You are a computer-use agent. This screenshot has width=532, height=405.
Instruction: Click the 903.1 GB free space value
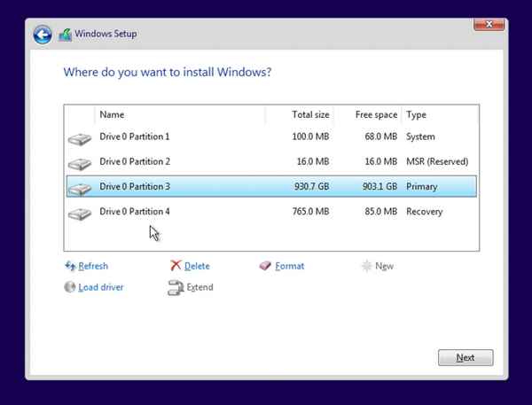379,186
